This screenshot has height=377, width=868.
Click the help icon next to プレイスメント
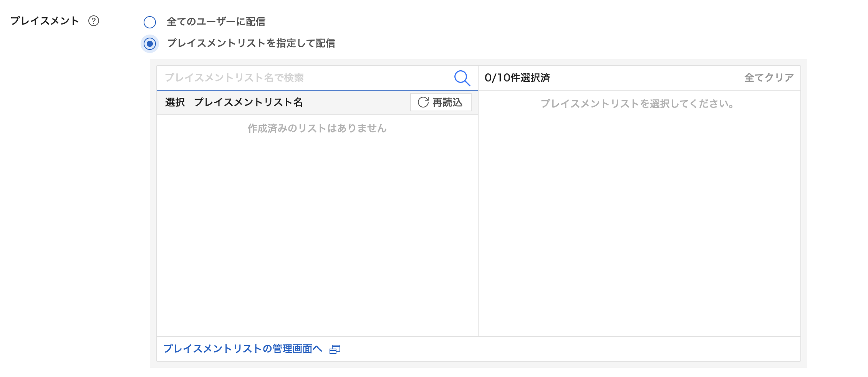click(94, 21)
